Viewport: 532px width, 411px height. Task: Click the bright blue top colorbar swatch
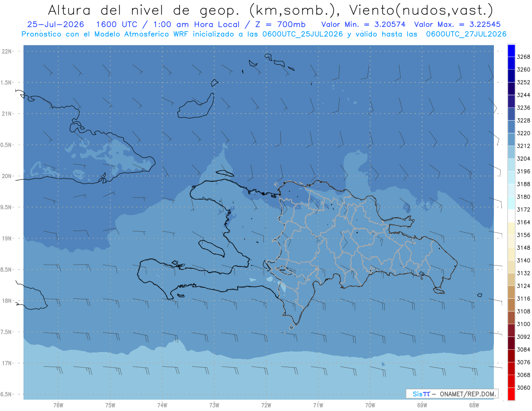511,51
